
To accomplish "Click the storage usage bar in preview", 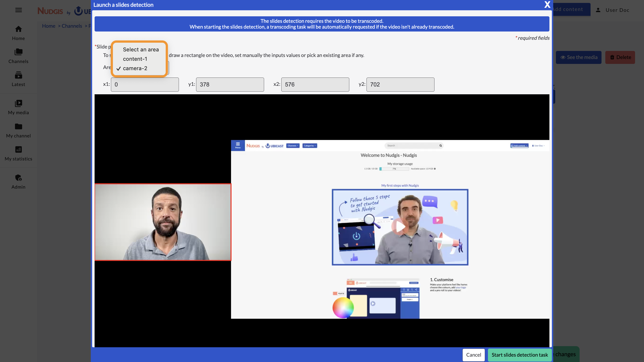I will (x=394, y=169).
